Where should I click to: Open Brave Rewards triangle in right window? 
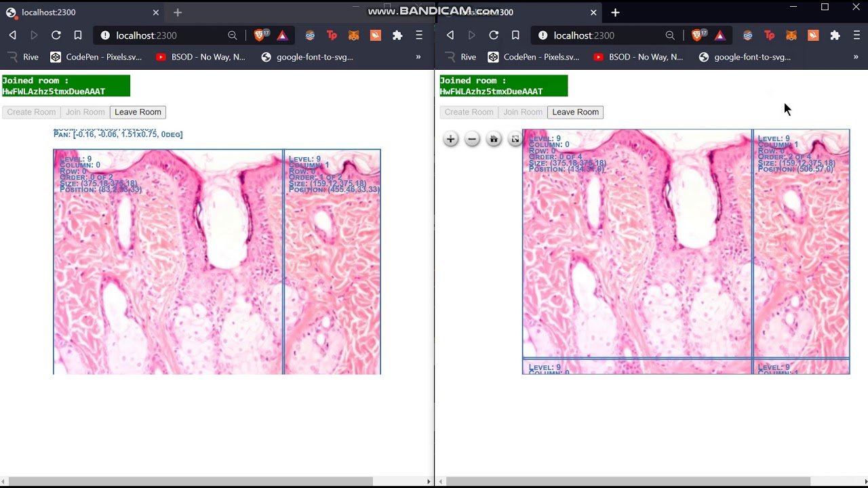pyautogui.click(x=720, y=35)
